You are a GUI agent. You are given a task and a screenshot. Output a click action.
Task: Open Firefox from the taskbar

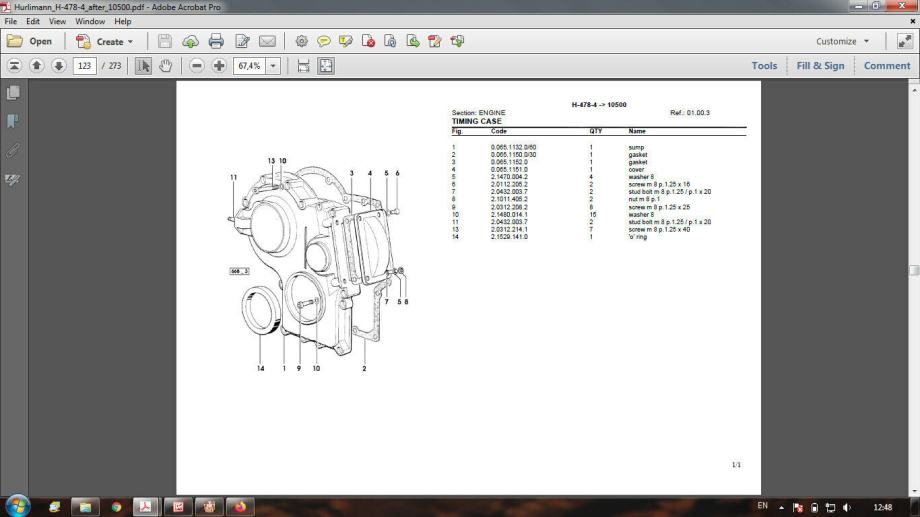(240, 507)
